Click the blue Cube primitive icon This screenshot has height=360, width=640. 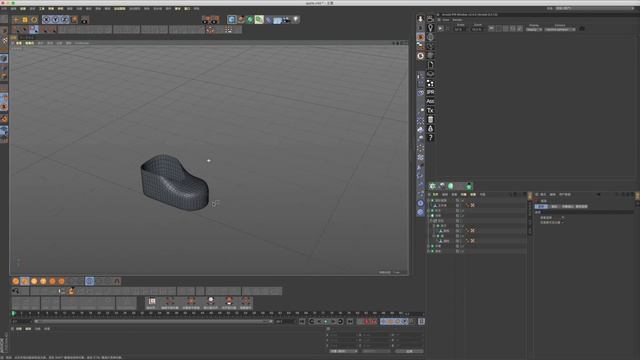tap(232, 20)
